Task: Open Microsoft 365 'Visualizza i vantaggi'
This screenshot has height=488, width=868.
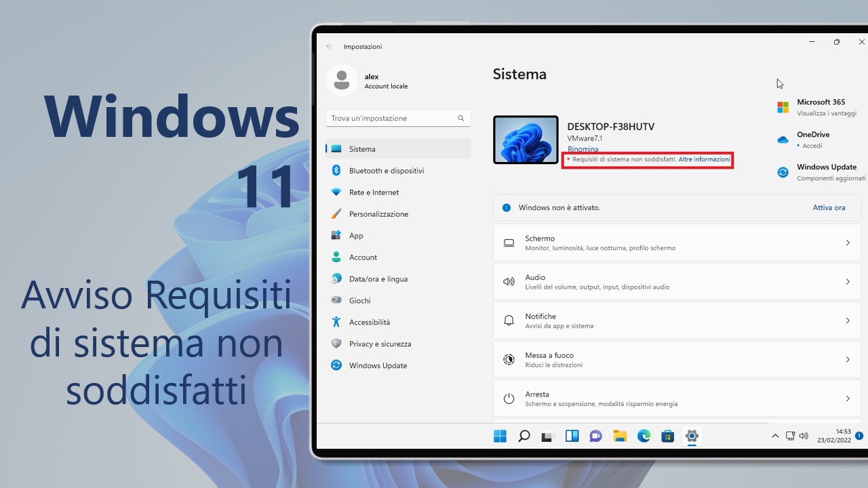Action: point(821,108)
